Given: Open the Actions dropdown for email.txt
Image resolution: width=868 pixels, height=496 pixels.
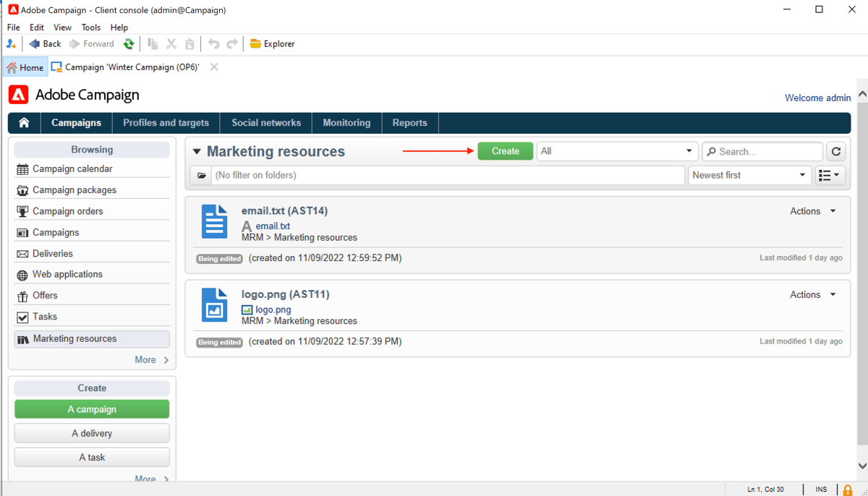Looking at the screenshot, I should pos(813,210).
